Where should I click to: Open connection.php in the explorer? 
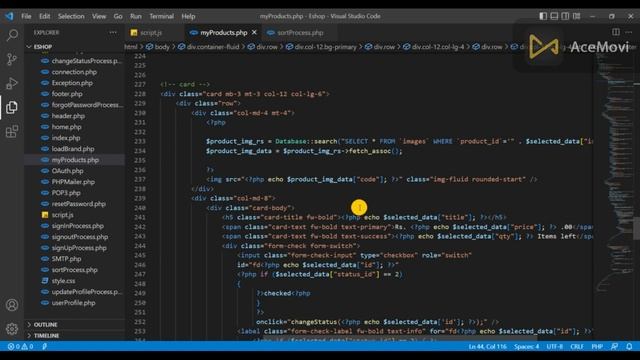pos(74,72)
